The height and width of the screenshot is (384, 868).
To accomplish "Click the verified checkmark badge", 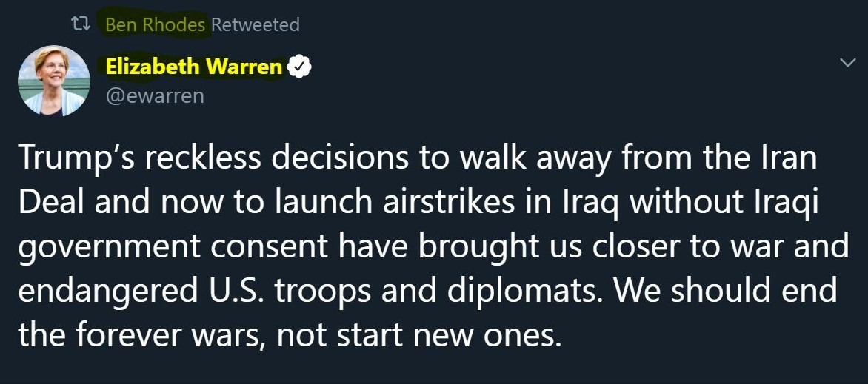I will (x=298, y=67).
